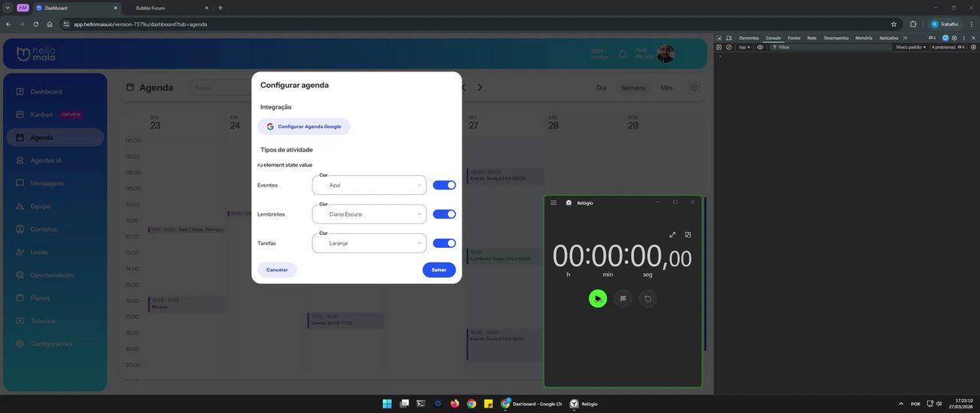Open console settings gear in the filter bar

coord(973,47)
